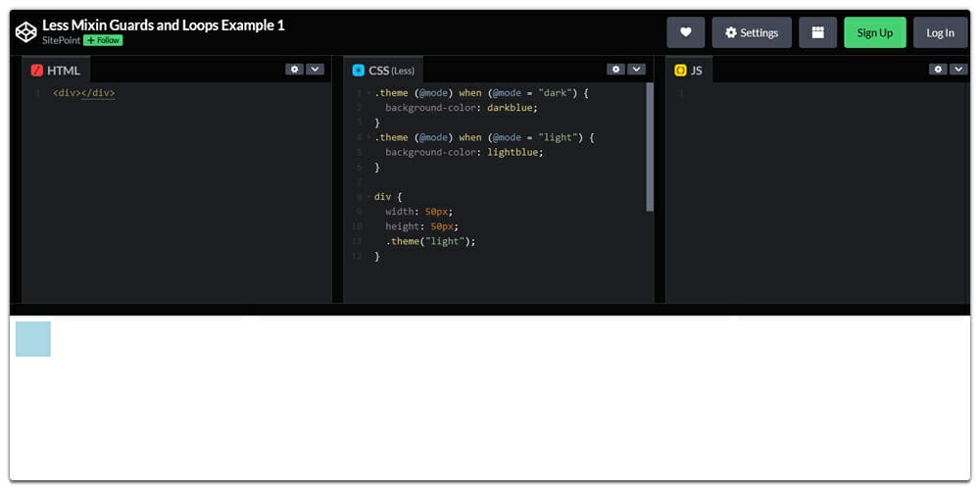Expand the CSS panel dropdown chevron
This screenshot has width=980, height=490.
click(x=636, y=70)
